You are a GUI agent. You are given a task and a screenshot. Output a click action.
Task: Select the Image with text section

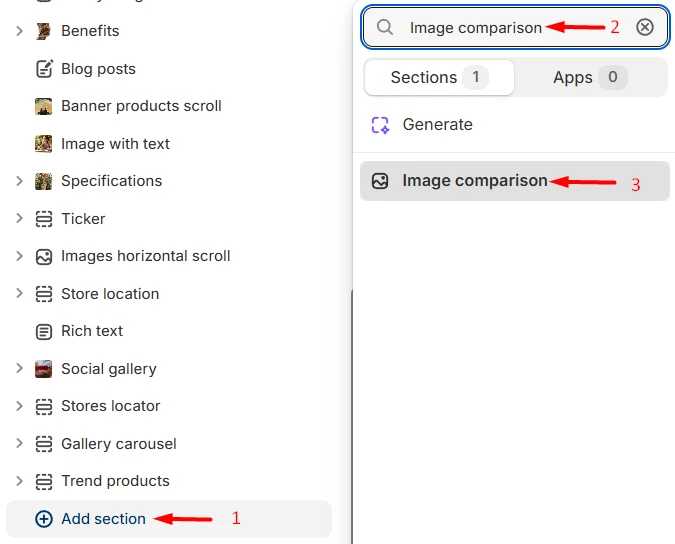(x=115, y=144)
